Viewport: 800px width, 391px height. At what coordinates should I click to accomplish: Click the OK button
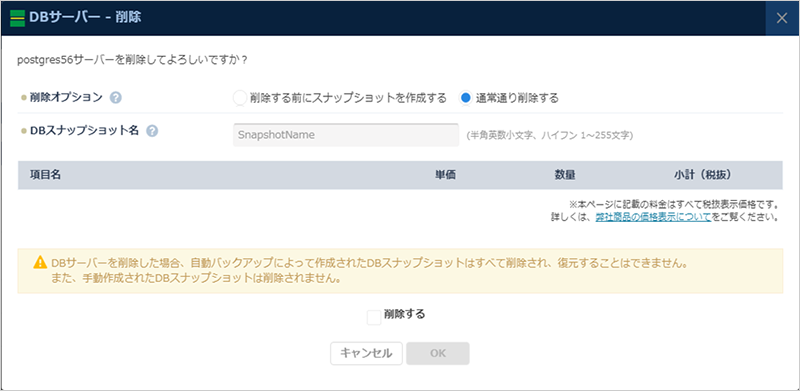coord(438,353)
